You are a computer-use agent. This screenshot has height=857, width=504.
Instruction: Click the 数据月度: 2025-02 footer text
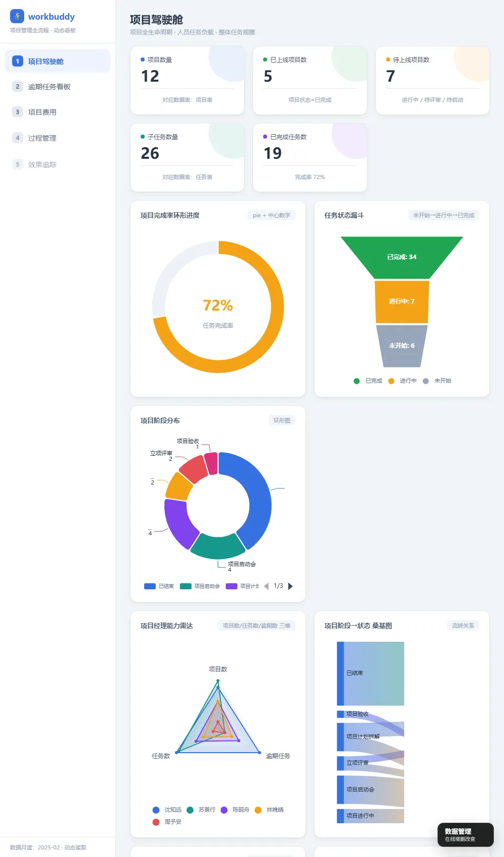(x=48, y=847)
